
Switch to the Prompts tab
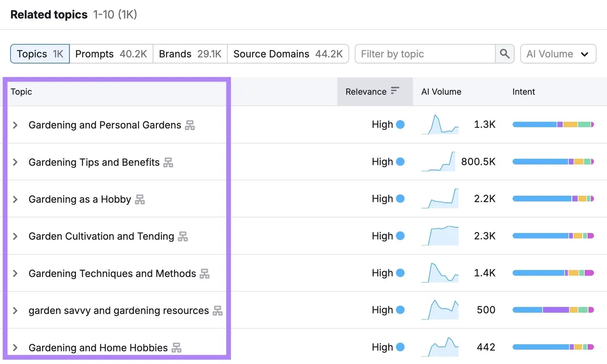coord(111,54)
